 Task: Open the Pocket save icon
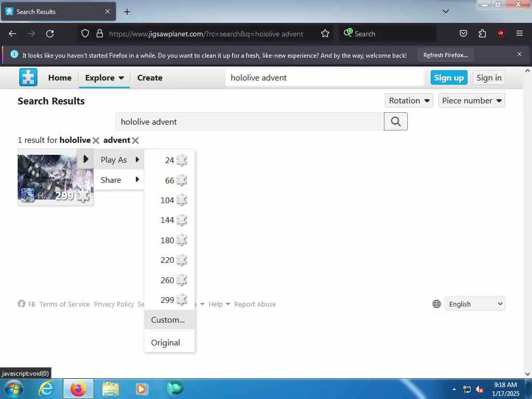463,34
